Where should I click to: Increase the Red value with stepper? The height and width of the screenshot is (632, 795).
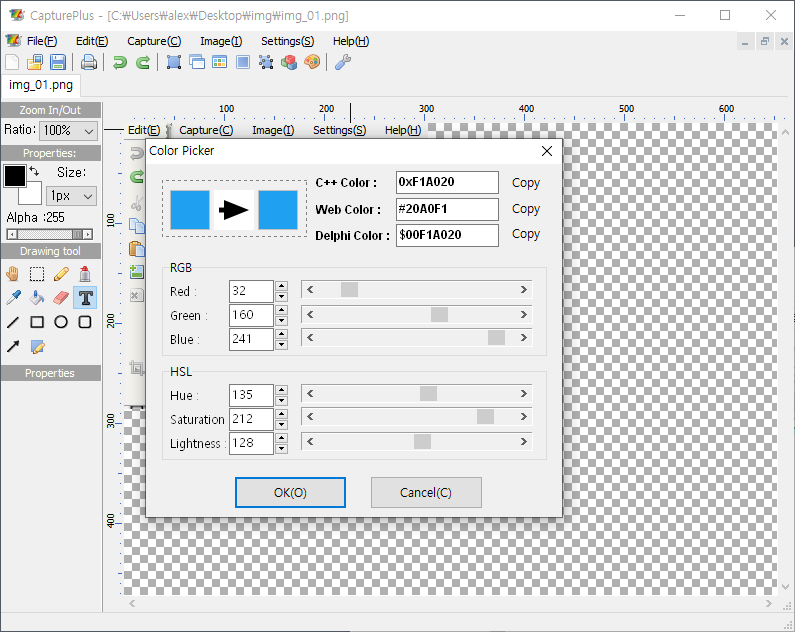click(281, 286)
